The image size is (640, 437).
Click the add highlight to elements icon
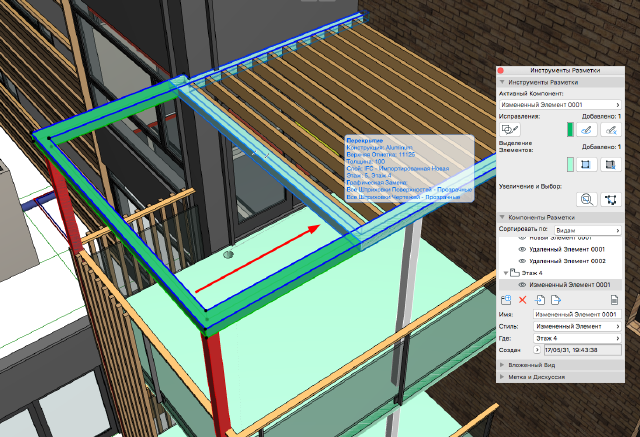(588, 164)
